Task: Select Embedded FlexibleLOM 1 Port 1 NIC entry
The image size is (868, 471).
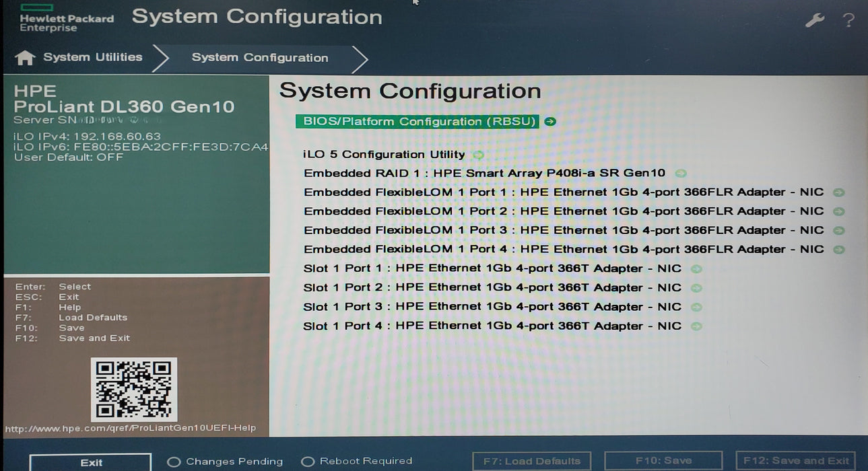Action: point(564,192)
